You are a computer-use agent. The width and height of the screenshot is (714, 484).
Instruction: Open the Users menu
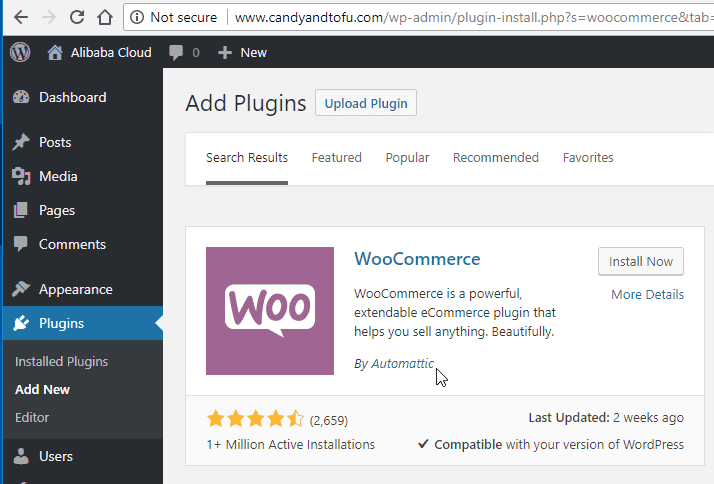coord(56,456)
